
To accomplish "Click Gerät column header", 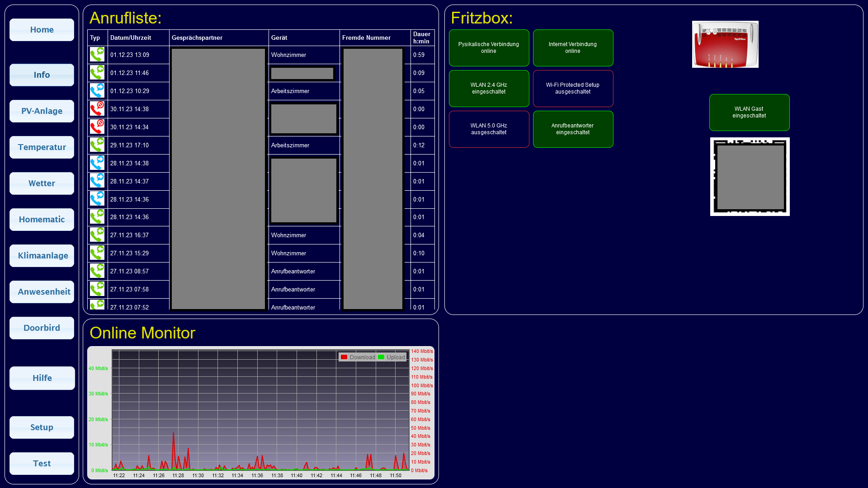I will (304, 38).
